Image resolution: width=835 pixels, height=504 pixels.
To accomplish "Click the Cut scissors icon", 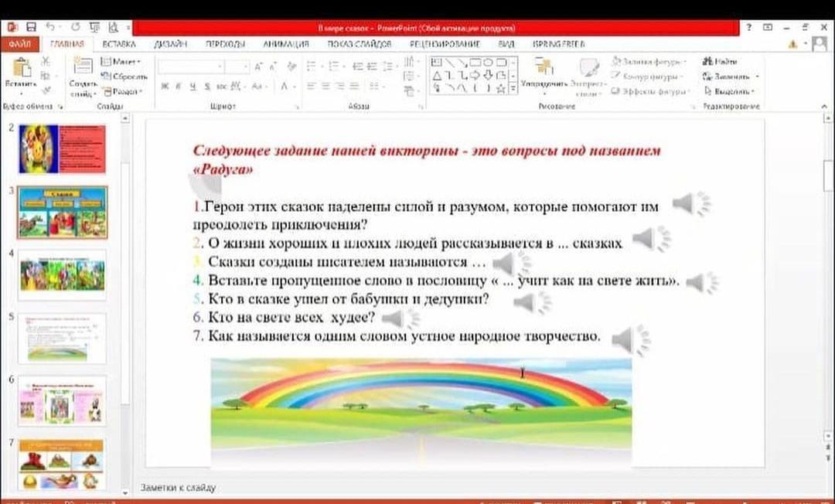I will click(46, 62).
